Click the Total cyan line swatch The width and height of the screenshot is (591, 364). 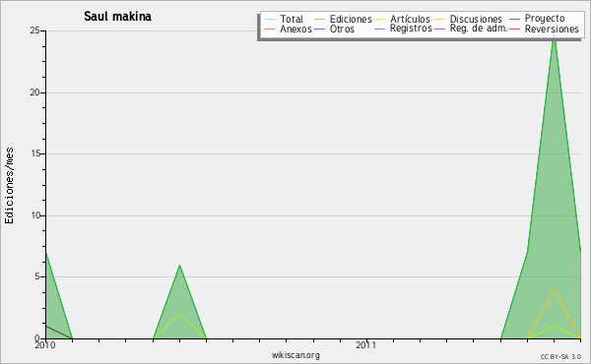pos(270,20)
